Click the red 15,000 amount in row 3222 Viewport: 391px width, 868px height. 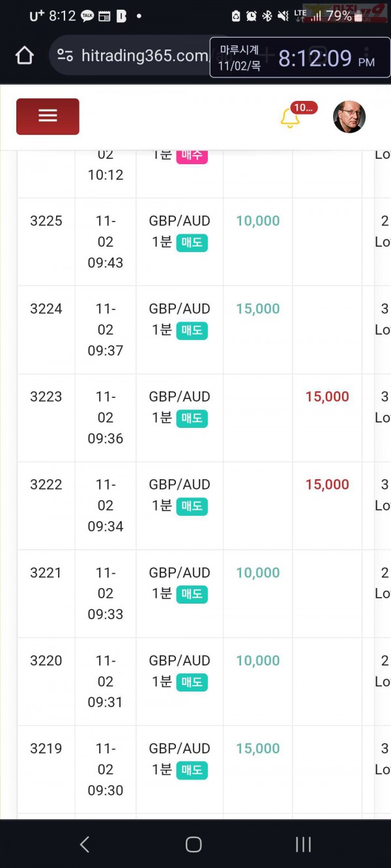[x=327, y=484]
